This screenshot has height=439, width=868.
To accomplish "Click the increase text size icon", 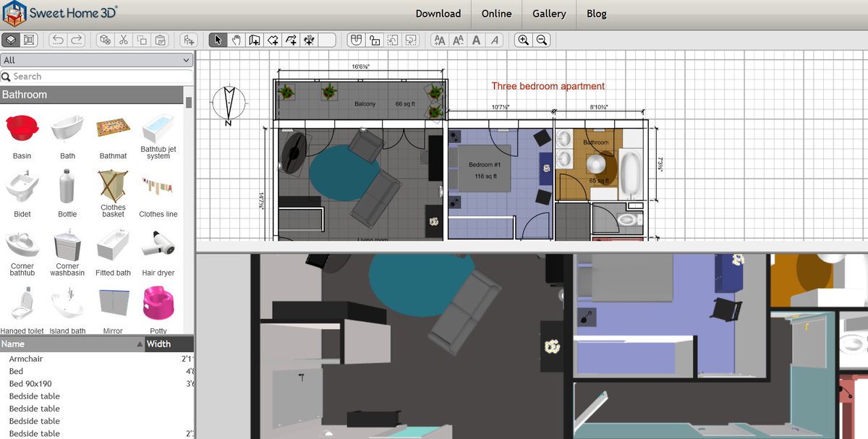I will 439,40.
